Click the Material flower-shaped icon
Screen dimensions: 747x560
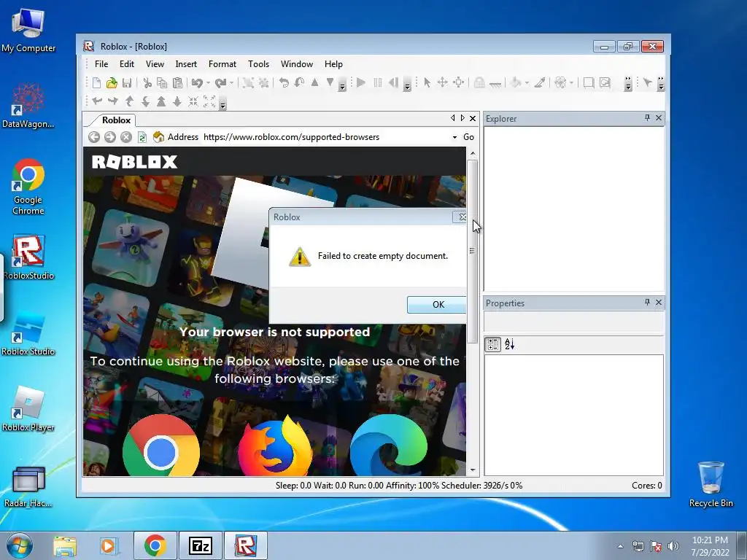(560, 83)
